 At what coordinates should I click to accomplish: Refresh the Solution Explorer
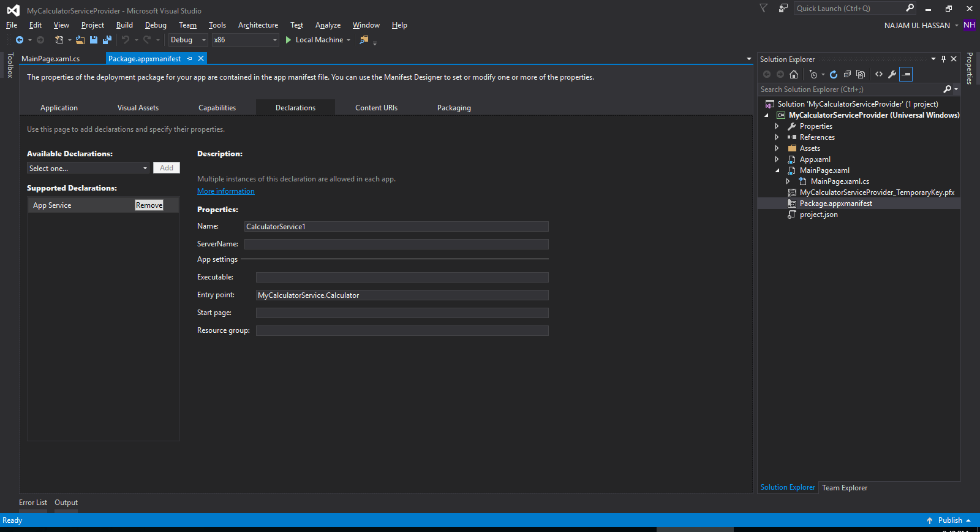pos(834,74)
